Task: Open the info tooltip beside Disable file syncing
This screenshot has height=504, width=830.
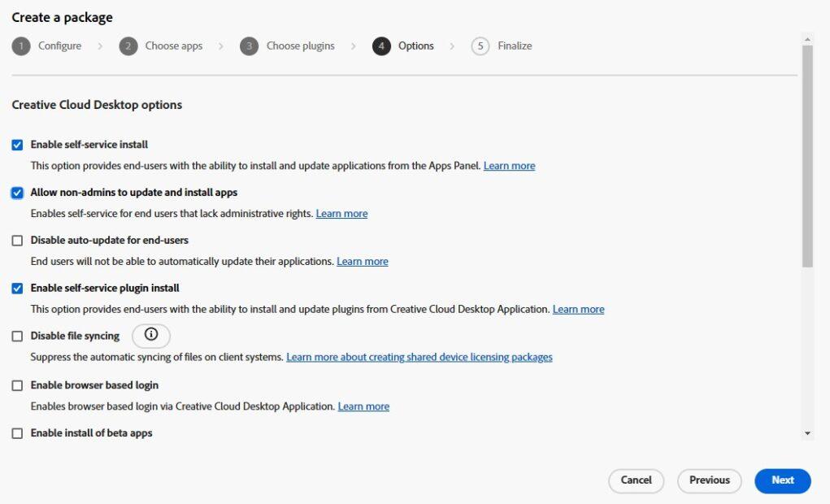Action: pyautogui.click(x=151, y=335)
